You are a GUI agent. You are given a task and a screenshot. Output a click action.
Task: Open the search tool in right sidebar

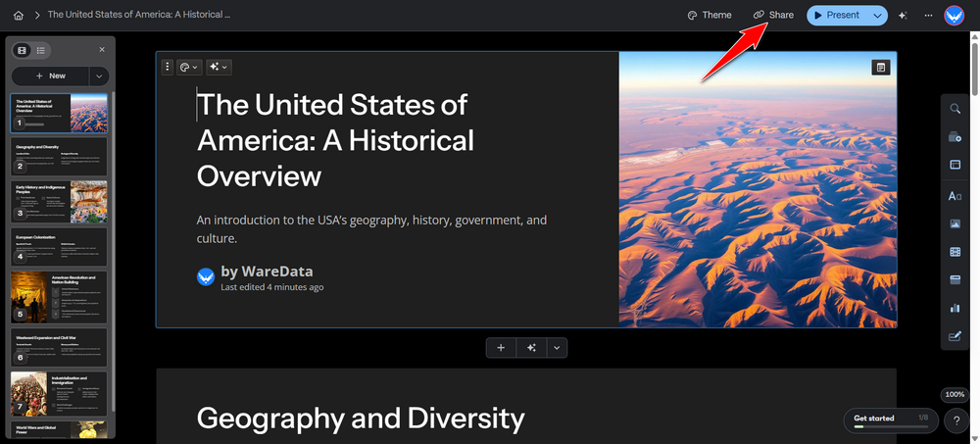pyautogui.click(x=955, y=109)
